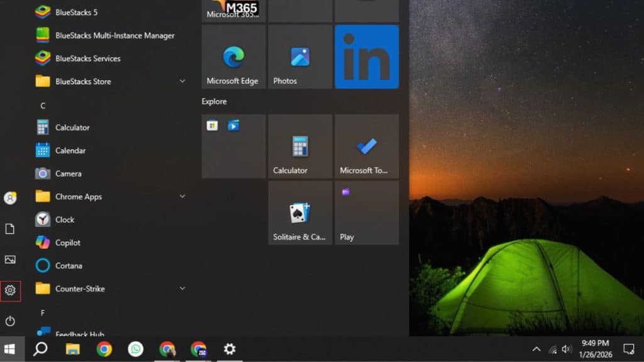The width and height of the screenshot is (644, 362).
Task: Start Solitaire & Casual Games tile
Action: [x=300, y=212]
